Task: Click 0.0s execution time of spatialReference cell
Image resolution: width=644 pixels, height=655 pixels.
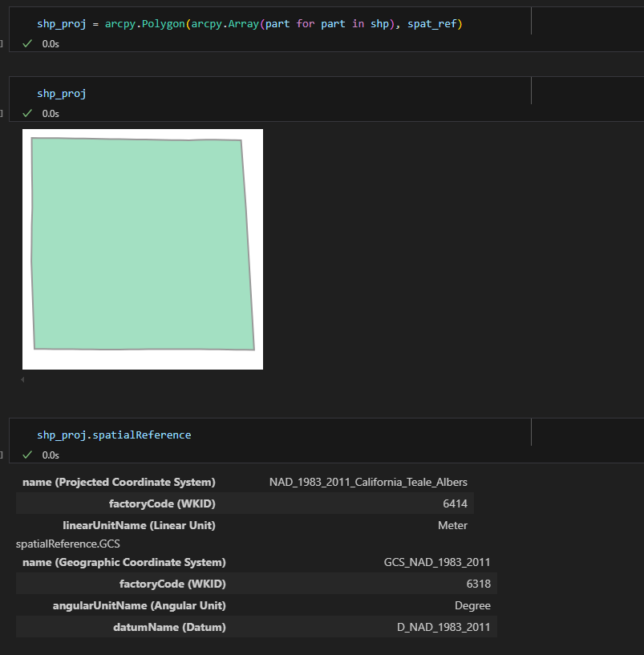Action: click(51, 455)
